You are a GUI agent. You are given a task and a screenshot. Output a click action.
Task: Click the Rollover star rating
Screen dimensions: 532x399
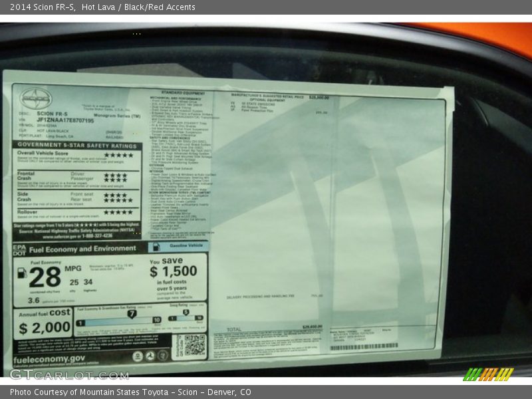[x=118, y=212]
